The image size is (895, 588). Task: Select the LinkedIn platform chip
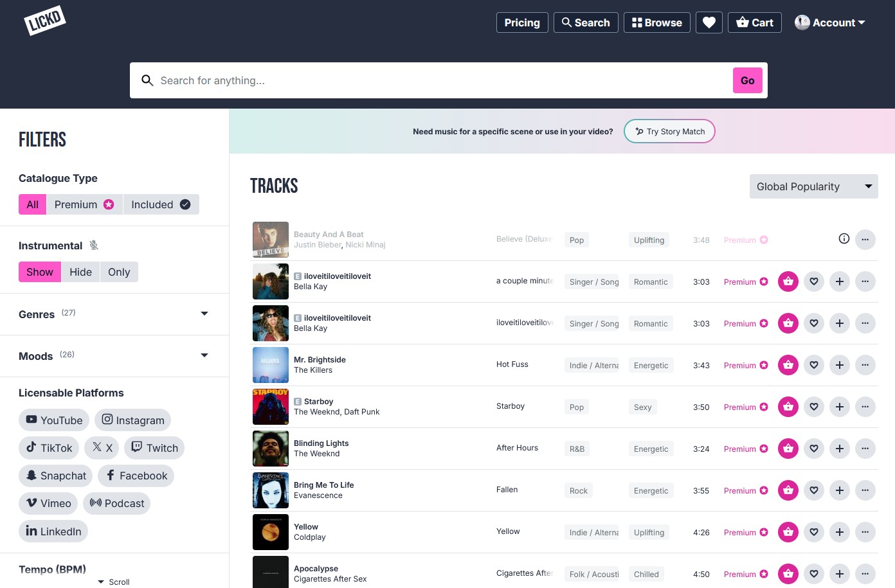[x=53, y=531]
